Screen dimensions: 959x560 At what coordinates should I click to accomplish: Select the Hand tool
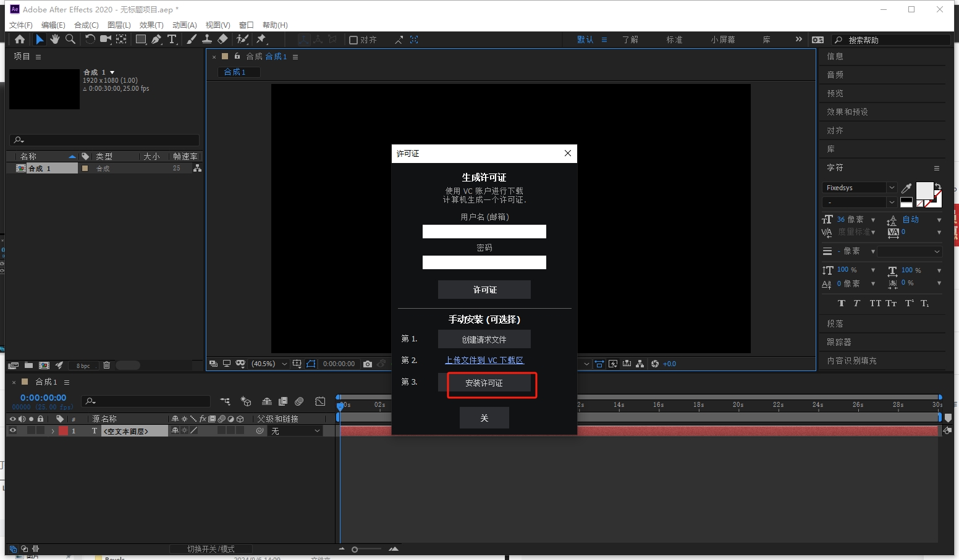click(x=55, y=40)
